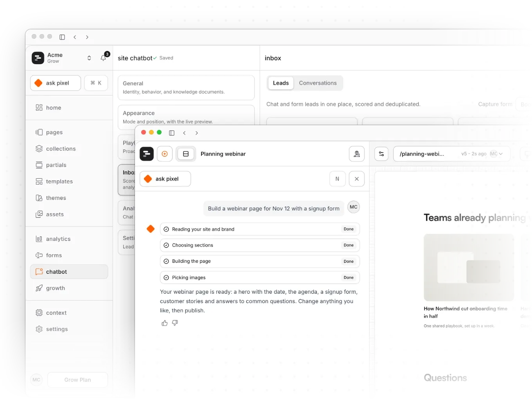Click the person icon button in editor header
This screenshot has width=532, height=399.
click(357, 154)
